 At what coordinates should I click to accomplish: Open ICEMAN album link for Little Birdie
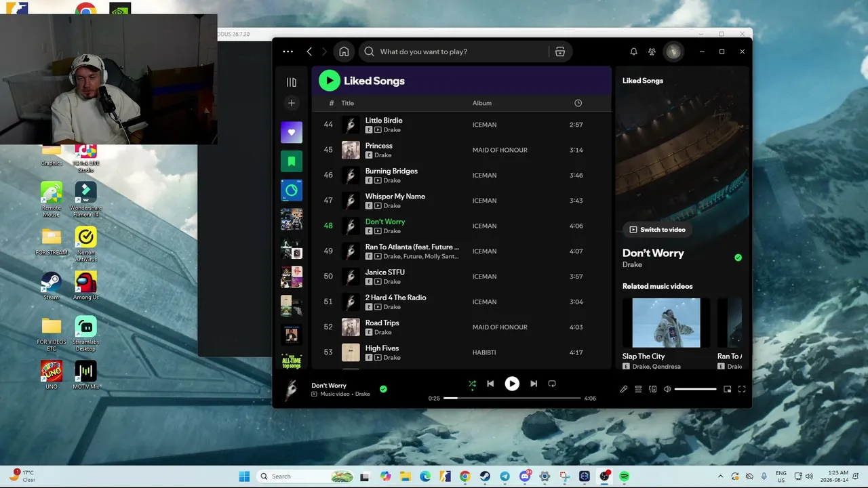pyautogui.click(x=485, y=125)
